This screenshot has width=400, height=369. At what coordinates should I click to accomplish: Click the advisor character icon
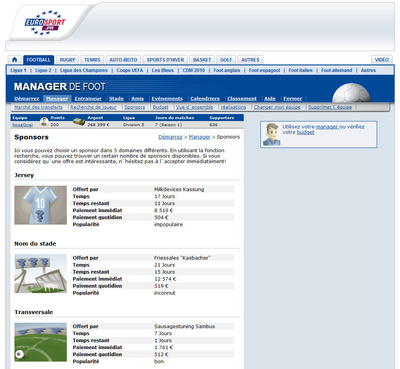[272, 134]
